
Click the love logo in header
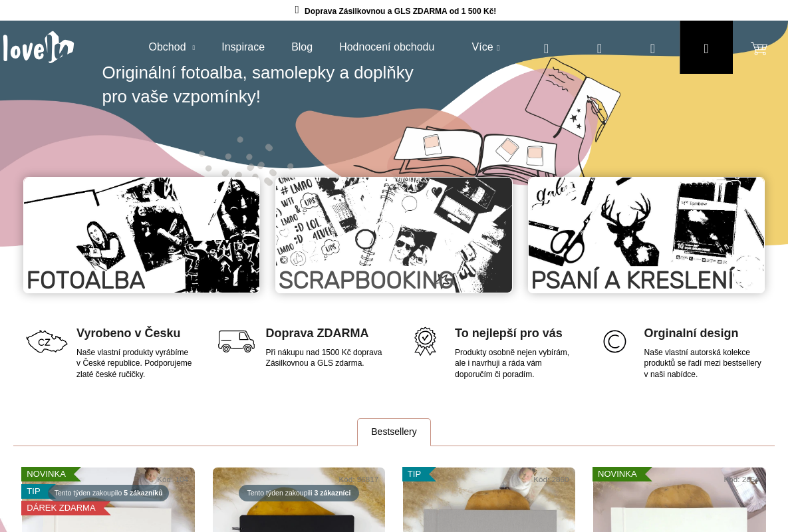(38, 48)
